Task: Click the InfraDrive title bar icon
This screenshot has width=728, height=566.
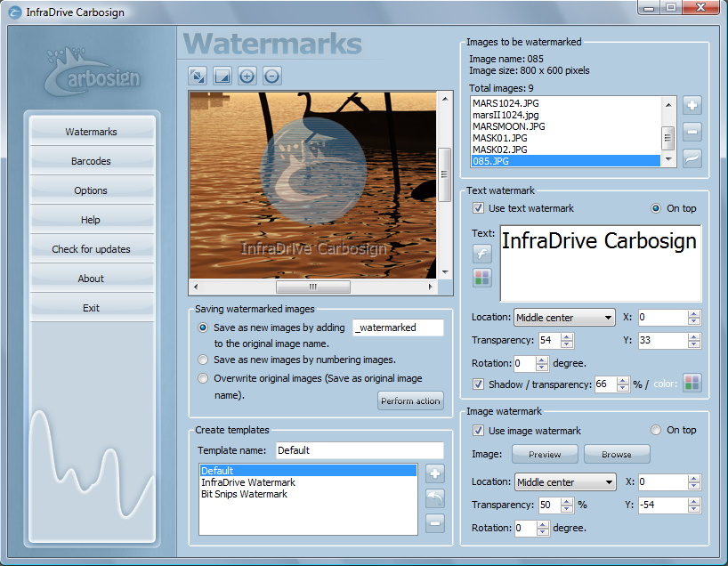Action: (x=15, y=12)
